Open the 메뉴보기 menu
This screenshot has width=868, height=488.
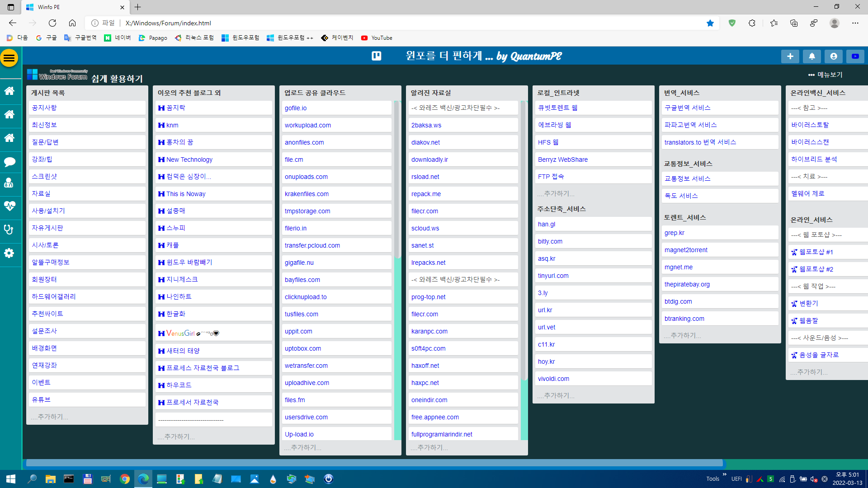pos(825,75)
